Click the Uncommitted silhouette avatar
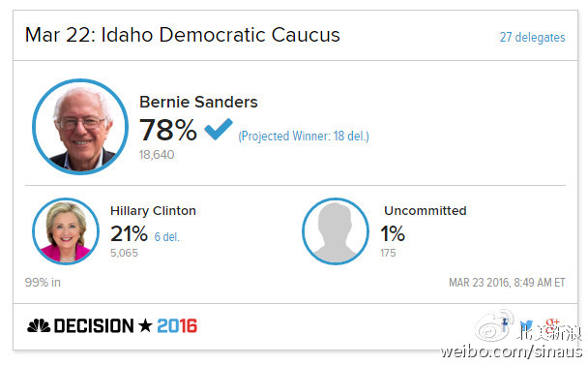 tap(336, 231)
